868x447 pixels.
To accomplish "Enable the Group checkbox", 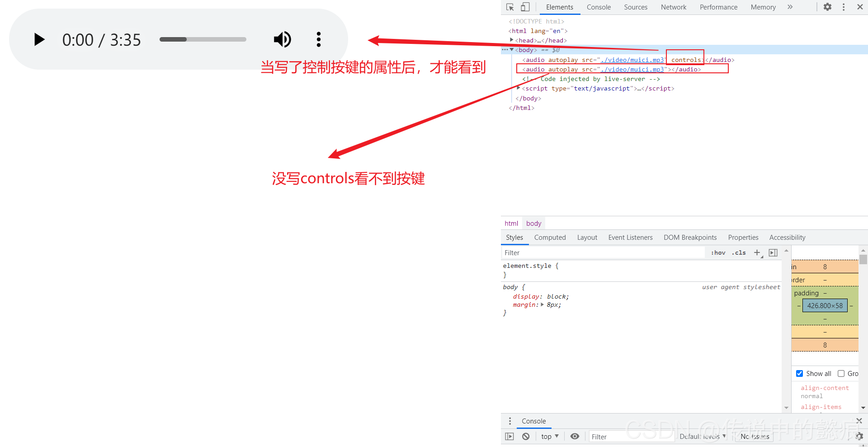I will (x=841, y=374).
